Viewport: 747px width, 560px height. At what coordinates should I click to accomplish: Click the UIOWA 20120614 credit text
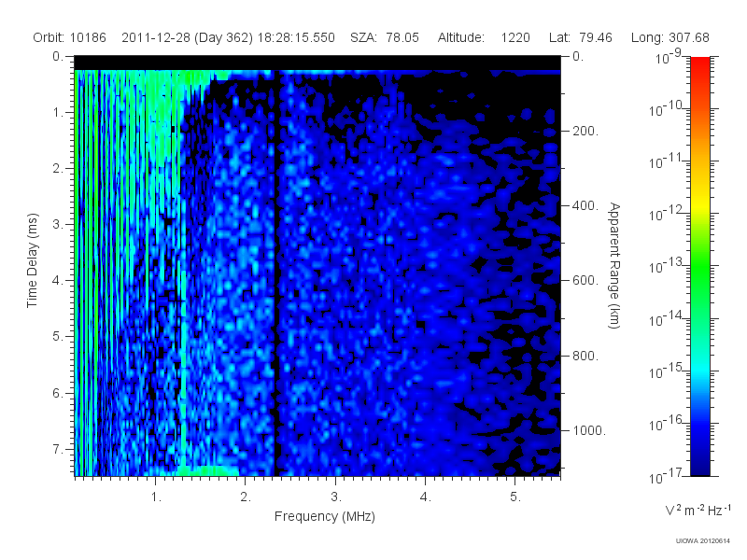pyautogui.click(x=703, y=541)
